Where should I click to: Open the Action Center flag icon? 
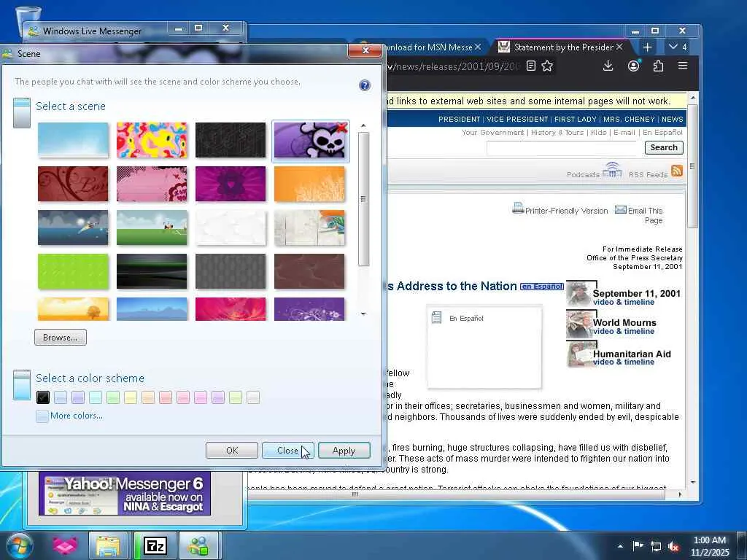638,545
